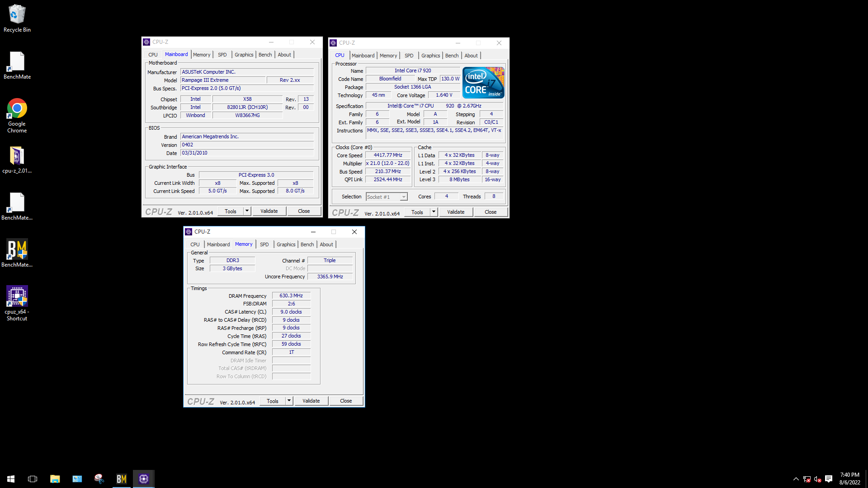Switch to CPU tab in Memory window
Image resolution: width=868 pixels, height=488 pixels.
(x=195, y=244)
